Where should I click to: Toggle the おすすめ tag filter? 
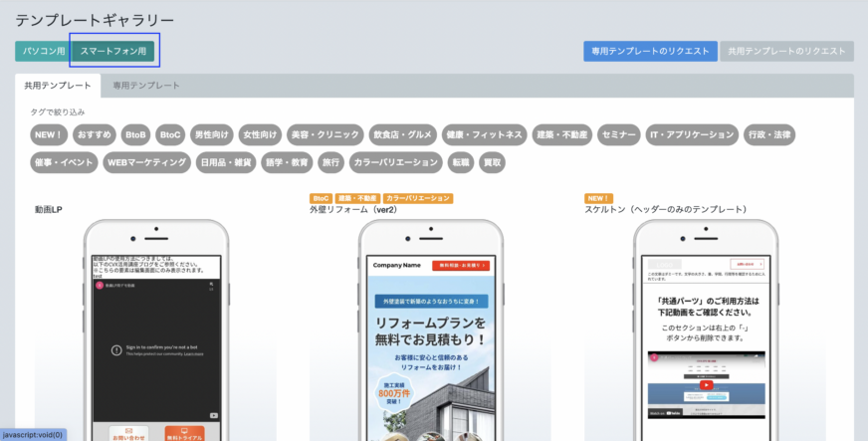pos(94,134)
